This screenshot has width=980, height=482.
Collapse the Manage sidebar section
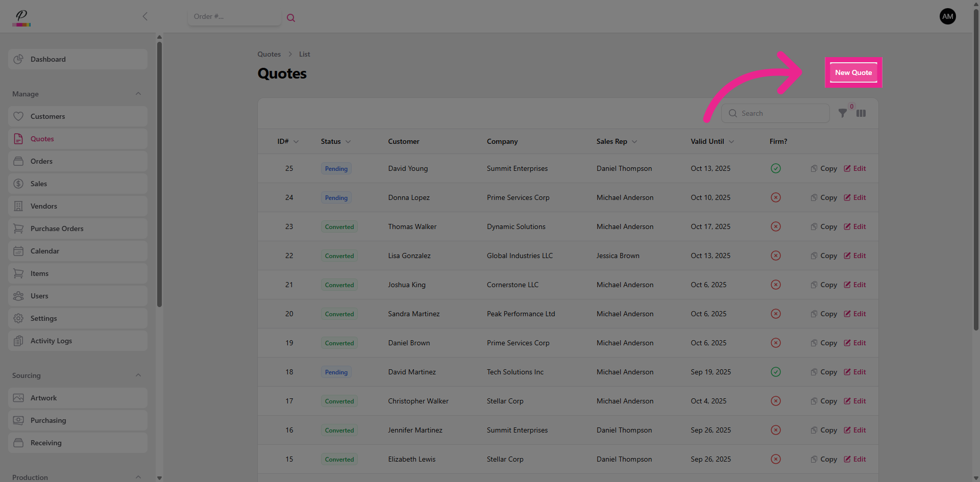(138, 94)
